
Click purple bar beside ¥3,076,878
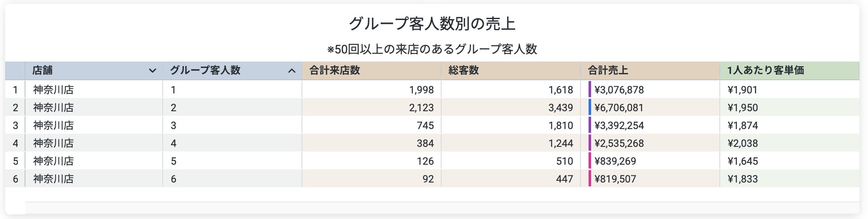[590, 89]
